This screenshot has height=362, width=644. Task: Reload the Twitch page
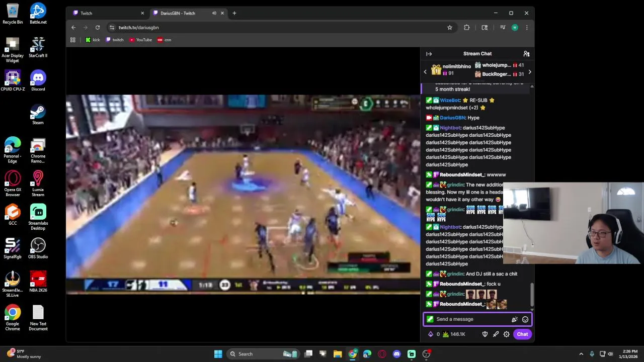coord(98,28)
